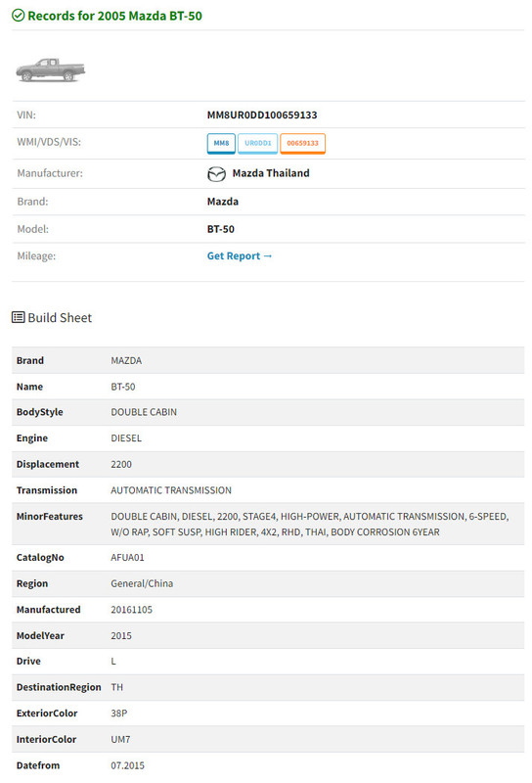Image resolution: width=532 pixels, height=783 pixels.
Task: Click the 'Records for 2005 Mazda BT-50' heading
Action: coord(114,16)
